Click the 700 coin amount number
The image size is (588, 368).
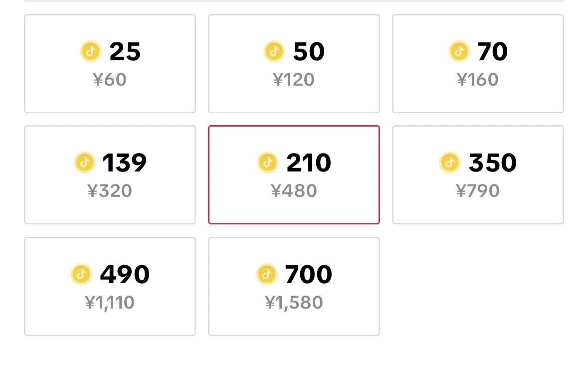(308, 274)
